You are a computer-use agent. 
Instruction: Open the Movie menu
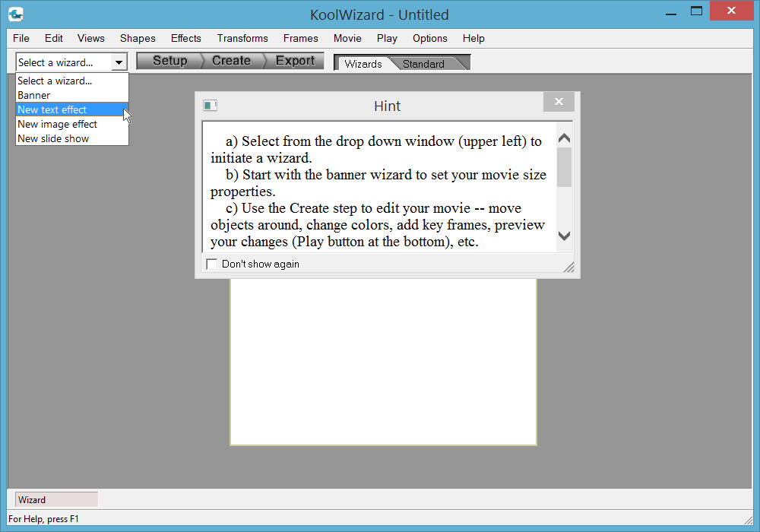[x=347, y=38]
